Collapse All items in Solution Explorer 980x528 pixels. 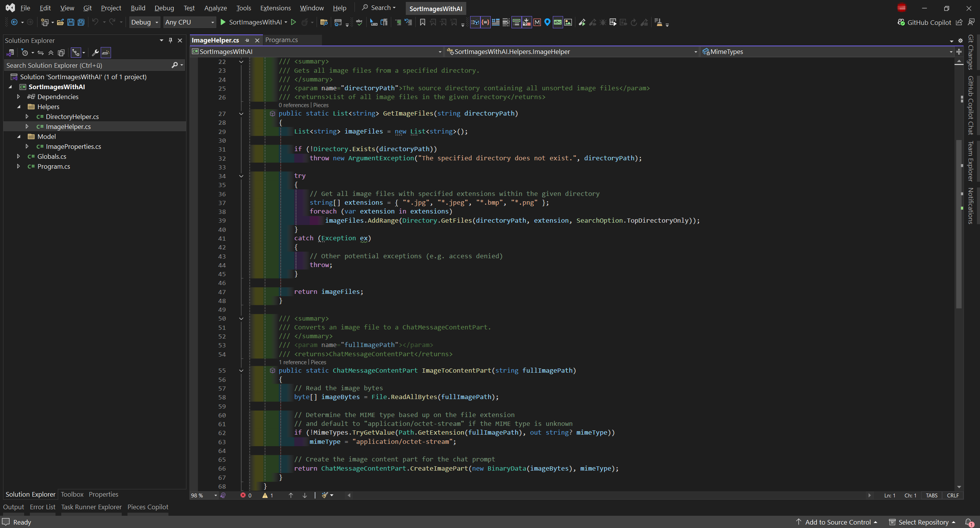(51, 52)
